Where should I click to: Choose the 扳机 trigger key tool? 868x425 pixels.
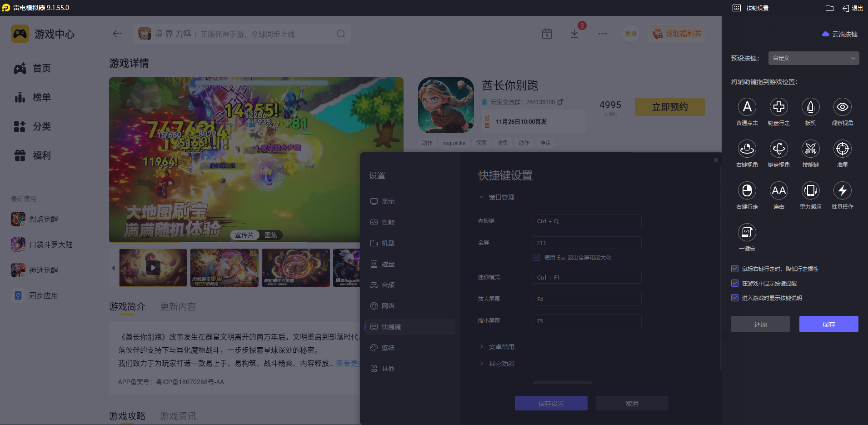click(811, 108)
